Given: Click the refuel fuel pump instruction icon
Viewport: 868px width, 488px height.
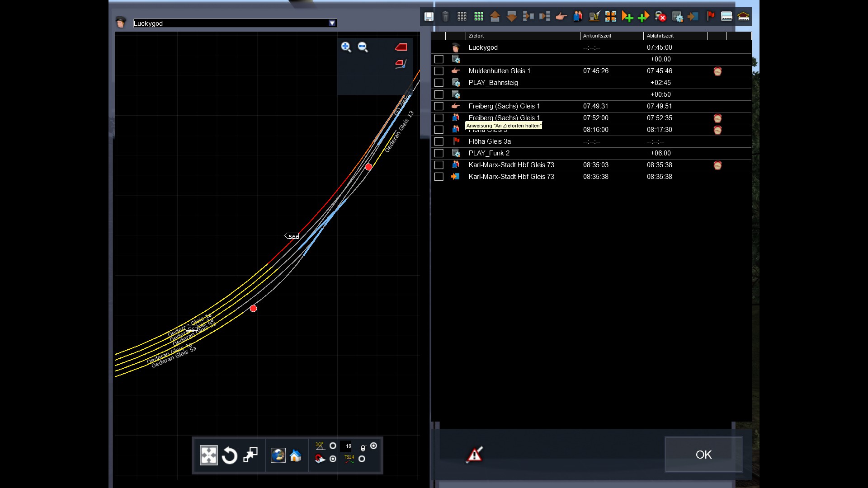Looking at the screenshot, I should [594, 17].
